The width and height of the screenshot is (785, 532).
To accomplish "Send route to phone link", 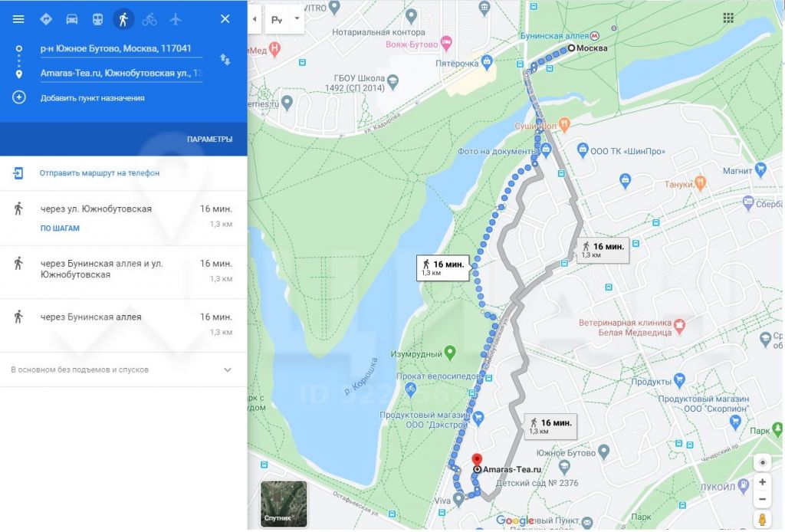I will pos(100,173).
